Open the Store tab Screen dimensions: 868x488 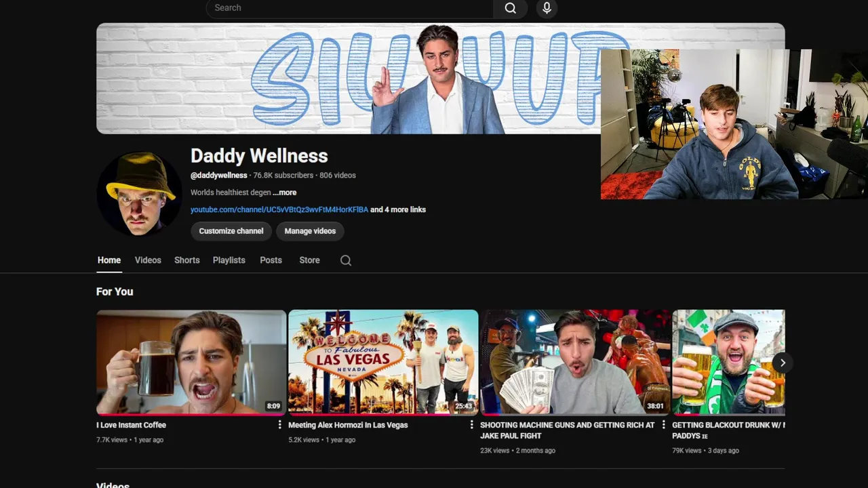(x=309, y=260)
